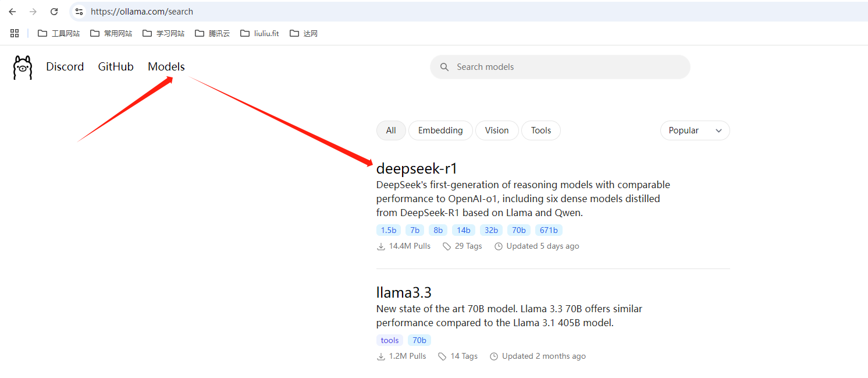This screenshot has height=378, width=868.
Task: Open the llama3.3 model link
Action: 404,292
